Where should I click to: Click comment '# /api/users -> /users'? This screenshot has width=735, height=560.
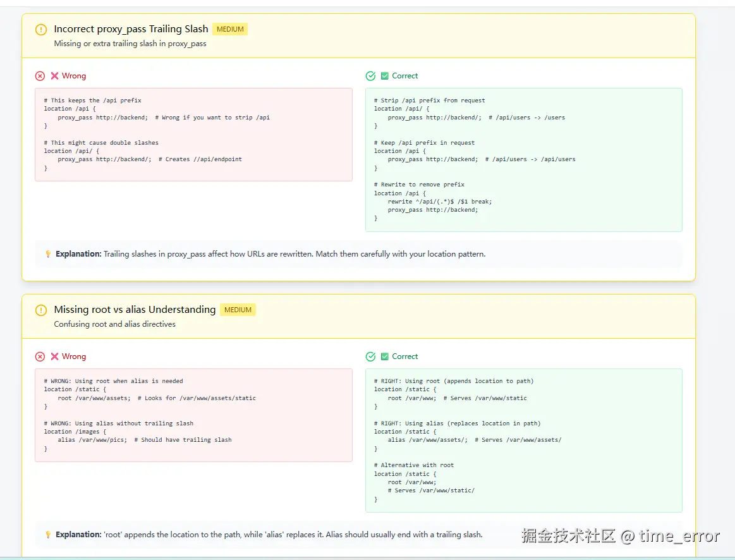tap(527, 118)
